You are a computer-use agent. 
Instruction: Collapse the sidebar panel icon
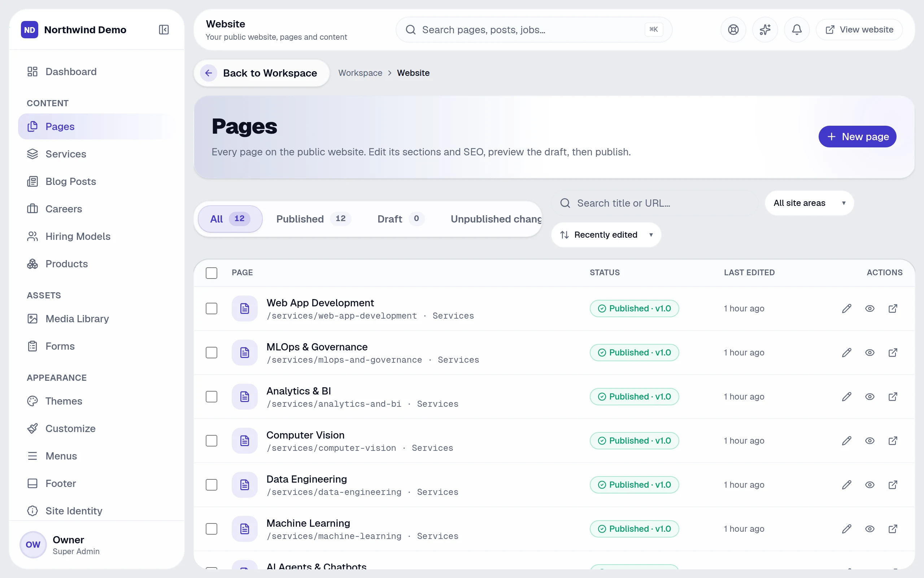(x=164, y=30)
